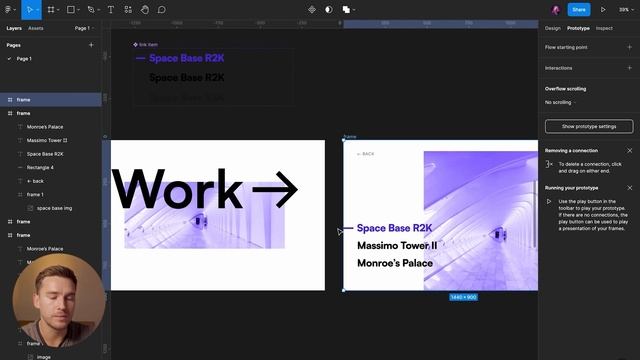Open the Resources tool
The height and width of the screenshot is (360, 640).
[x=128, y=9]
